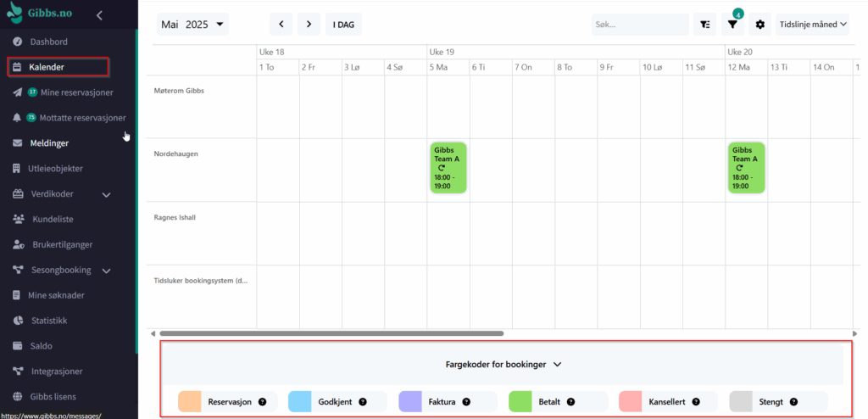
Task: Click the Uke 19 week header
Action: point(442,52)
